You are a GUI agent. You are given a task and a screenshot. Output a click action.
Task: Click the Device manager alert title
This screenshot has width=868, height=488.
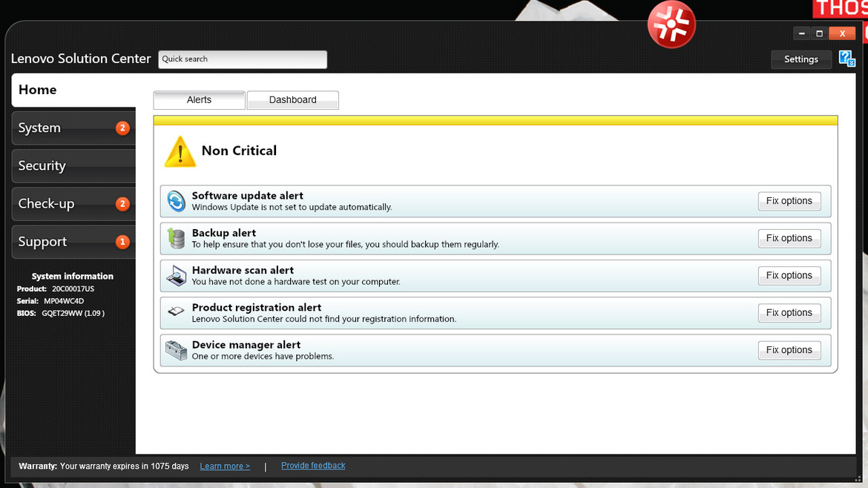pos(246,345)
